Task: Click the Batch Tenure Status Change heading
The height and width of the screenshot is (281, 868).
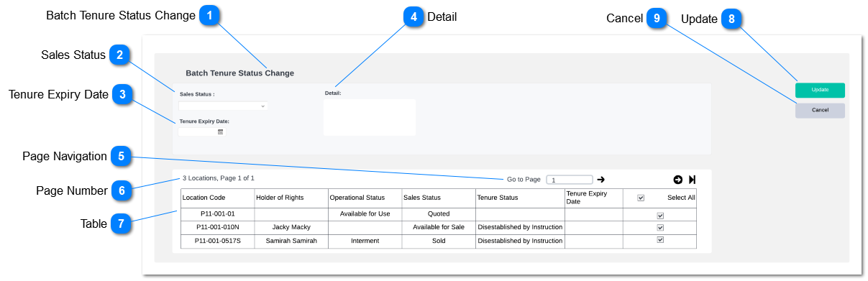Action: coord(239,73)
